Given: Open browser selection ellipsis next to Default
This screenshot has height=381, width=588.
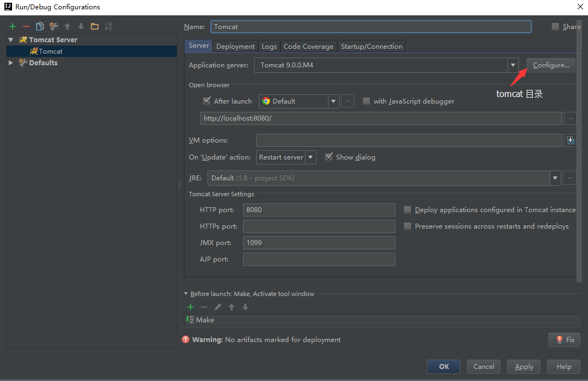Looking at the screenshot, I should click(x=348, y=101).
